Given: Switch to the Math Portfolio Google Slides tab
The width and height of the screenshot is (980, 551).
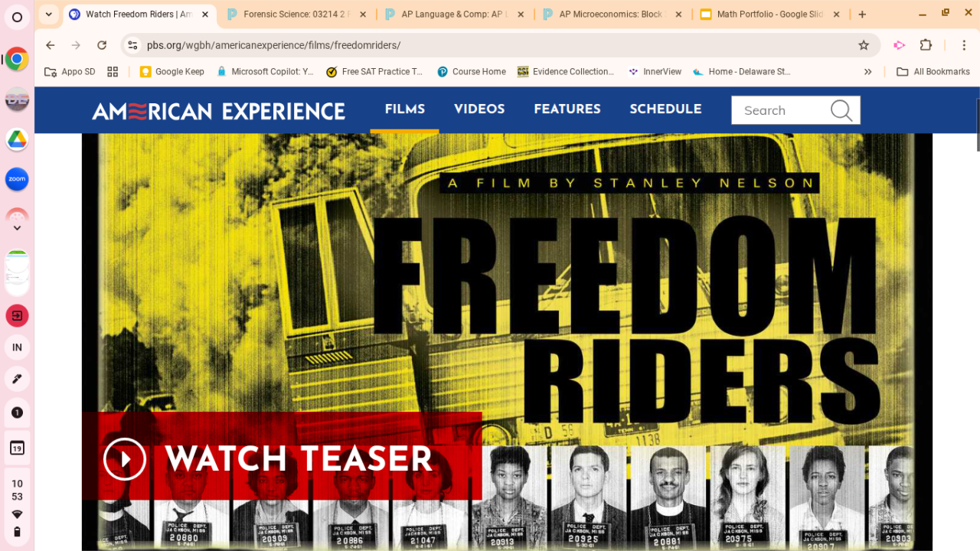Looking at the screenshot, I should (x=771, y=14).
